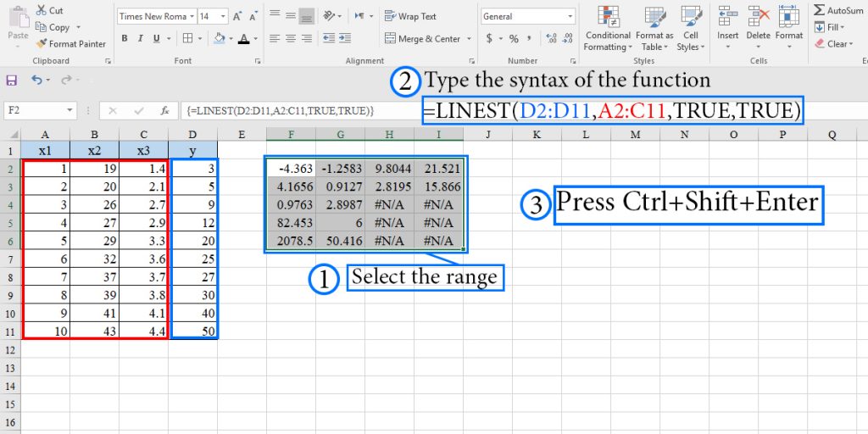Click into the formula bar
The height and width of the screenshot is (434, 868).
[301, 111]
